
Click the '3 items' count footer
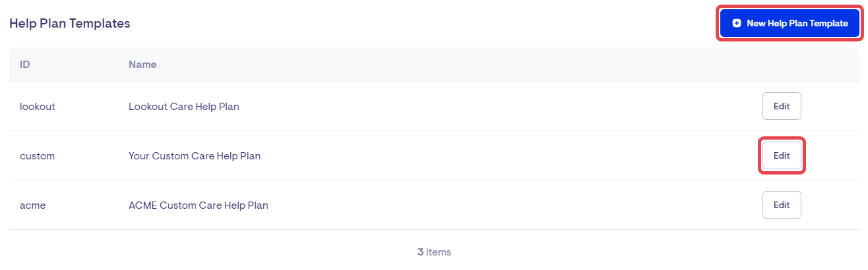[x=434, y=252]
